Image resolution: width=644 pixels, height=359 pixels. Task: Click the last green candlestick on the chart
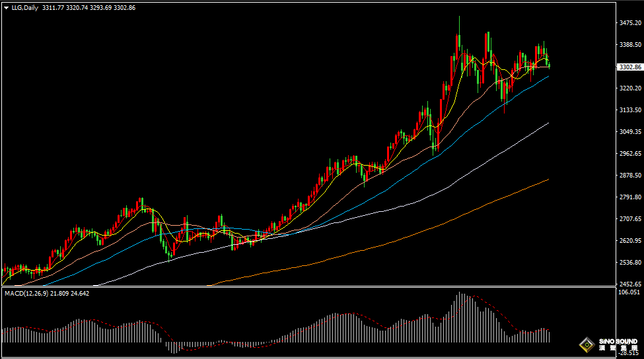pos(549,65)
